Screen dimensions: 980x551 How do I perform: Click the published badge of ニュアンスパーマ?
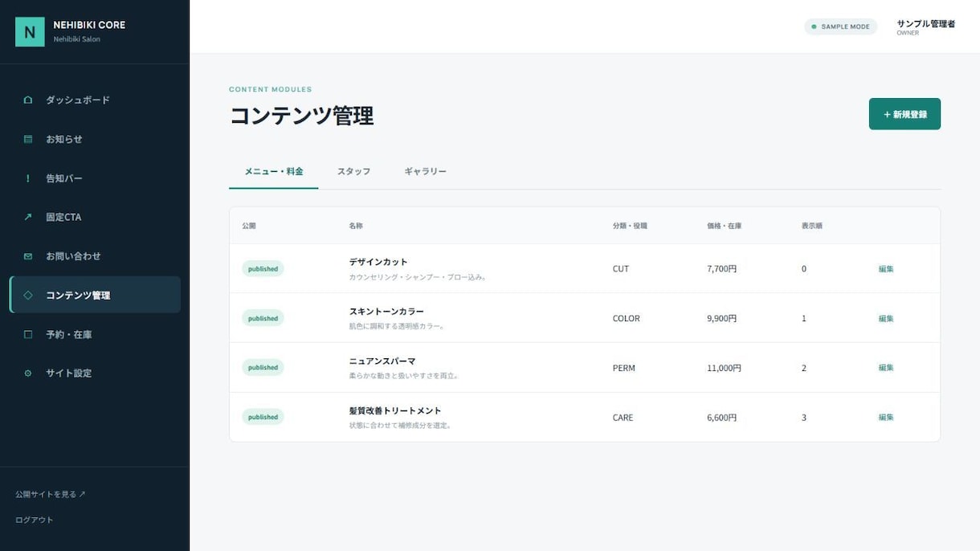point(263,368)
